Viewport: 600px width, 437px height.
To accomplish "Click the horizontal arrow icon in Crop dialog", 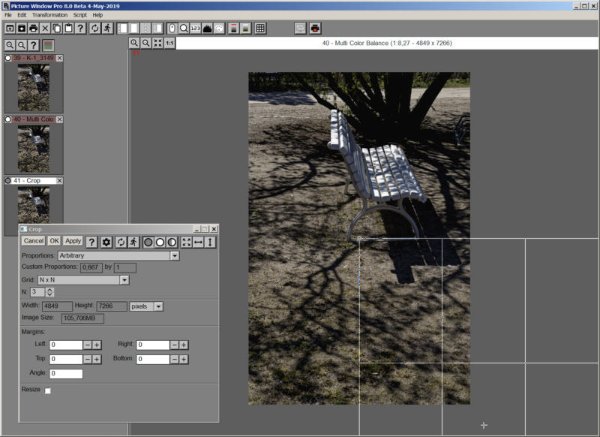I will click(x=198, y=241).
